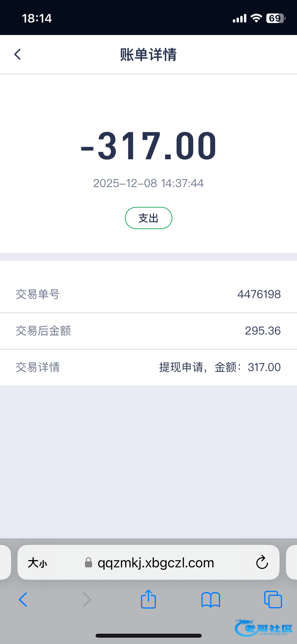Tap the lock icon beside URL
The height and width of the screenshot is (644, 297).
(88, 563)
